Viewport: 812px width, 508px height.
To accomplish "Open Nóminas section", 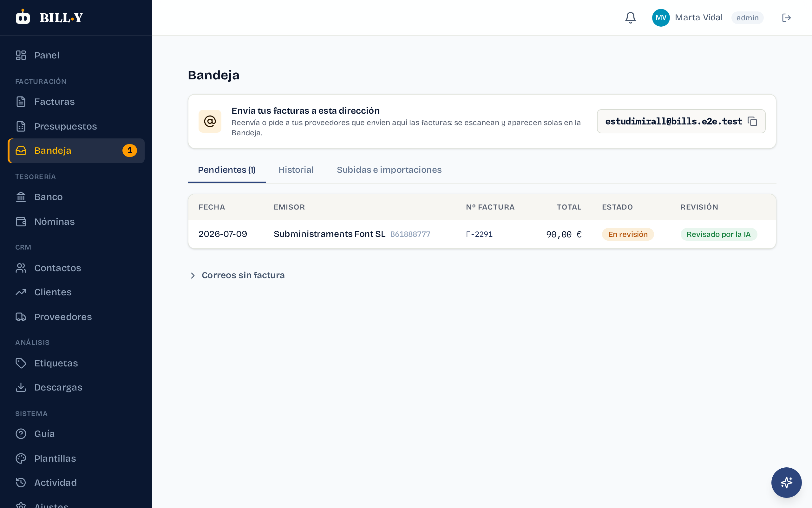I will (x=76, y=222).
